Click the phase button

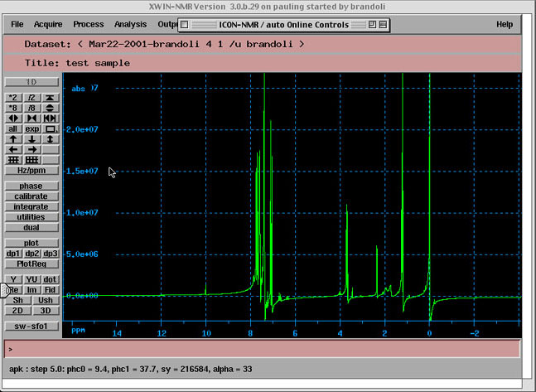[x=31, y=186]
